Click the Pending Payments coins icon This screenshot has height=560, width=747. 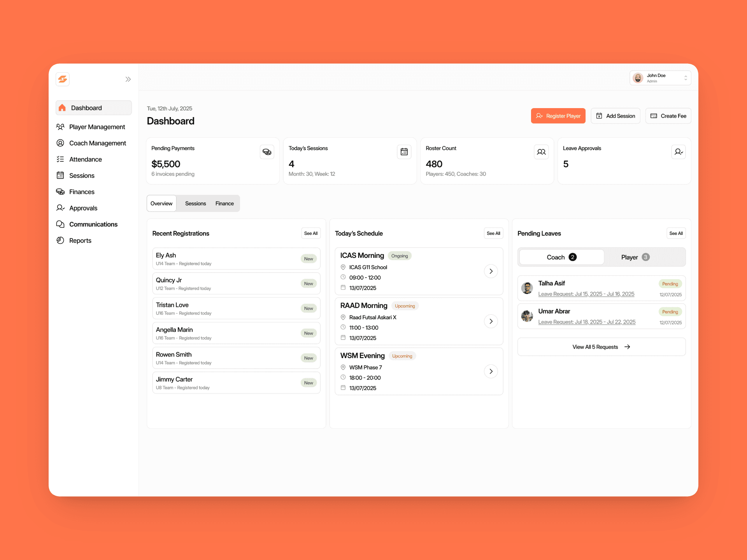pos(267,152)
